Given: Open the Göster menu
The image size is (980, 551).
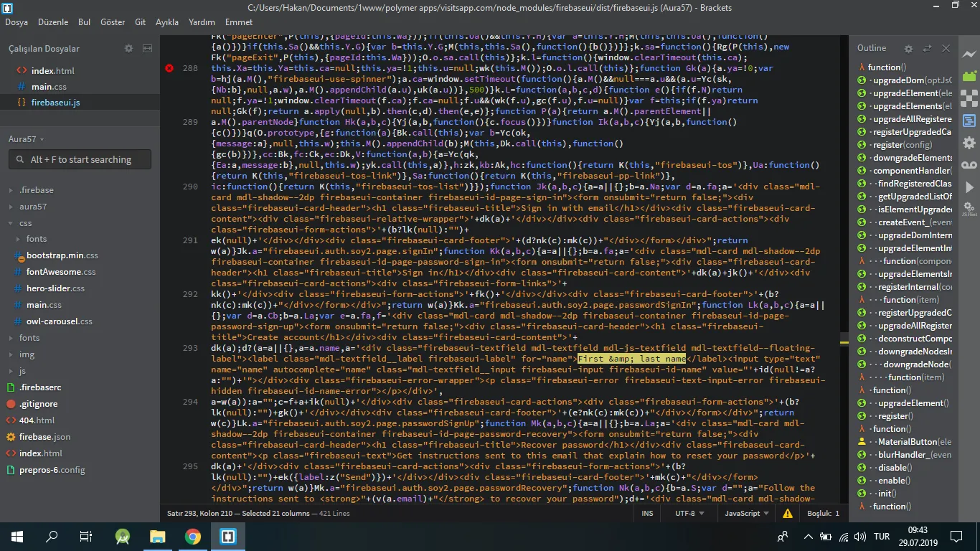Looking at the screenshot, I should point(113,22).
